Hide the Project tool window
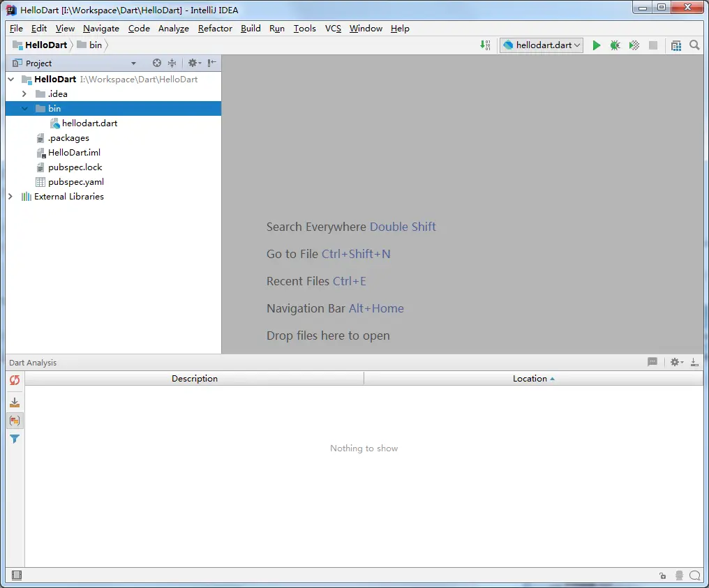This screenshot has width=709, height=588. point(211,63)
